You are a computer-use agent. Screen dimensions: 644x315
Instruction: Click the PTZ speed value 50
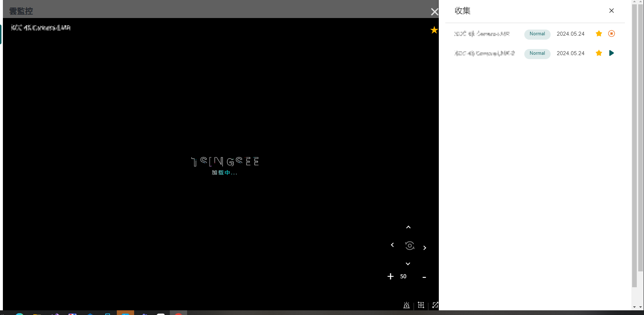[x=403, y=276]
